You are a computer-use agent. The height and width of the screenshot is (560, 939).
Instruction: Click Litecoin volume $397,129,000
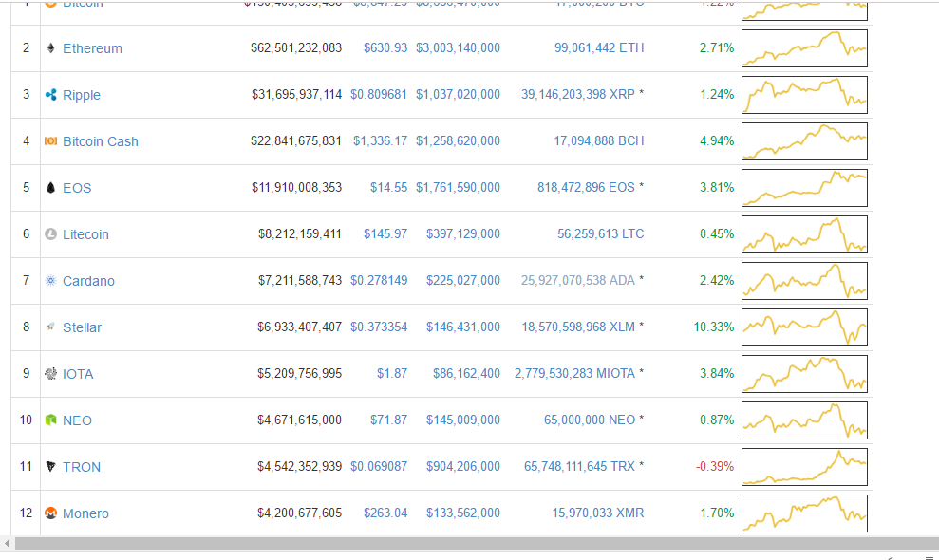(463, 234)
